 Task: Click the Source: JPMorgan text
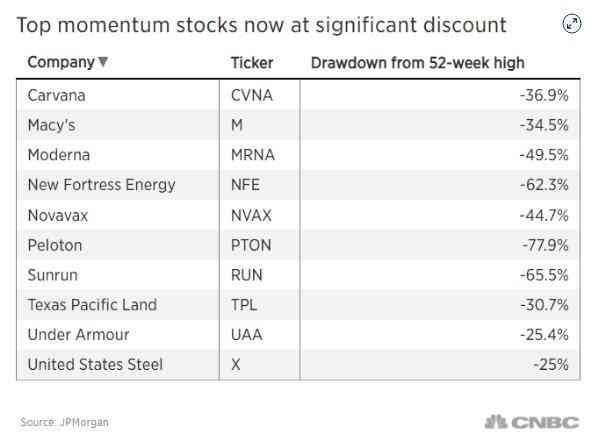[x=64, y=422]
